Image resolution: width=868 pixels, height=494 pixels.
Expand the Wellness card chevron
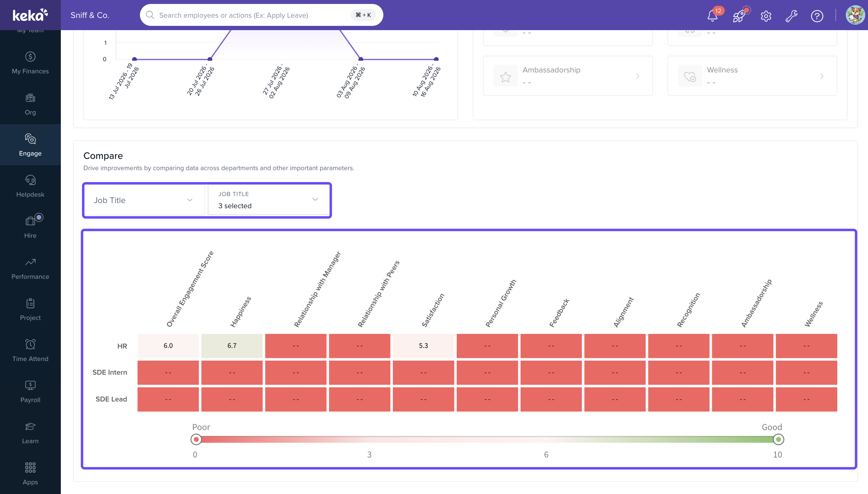pos(822,76)
